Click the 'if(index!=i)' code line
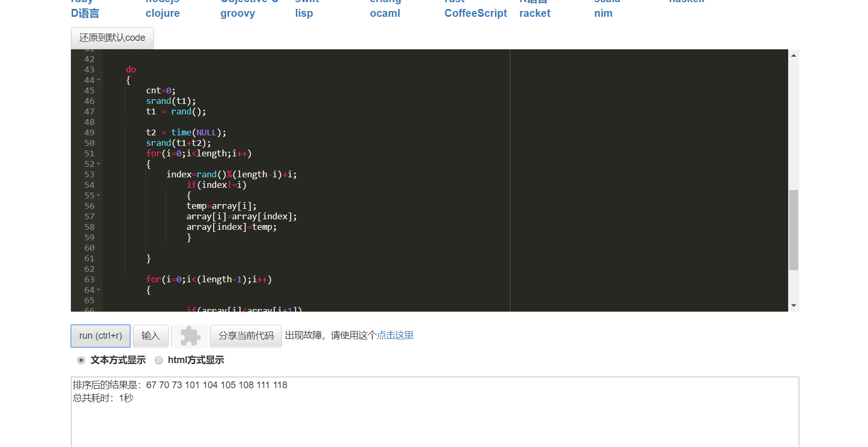 pos(216,185)
